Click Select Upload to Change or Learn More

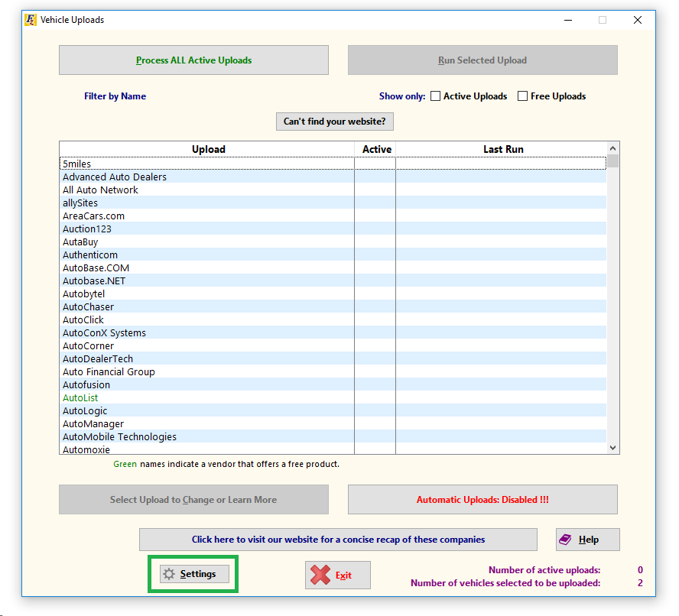(x=193, y=500)
